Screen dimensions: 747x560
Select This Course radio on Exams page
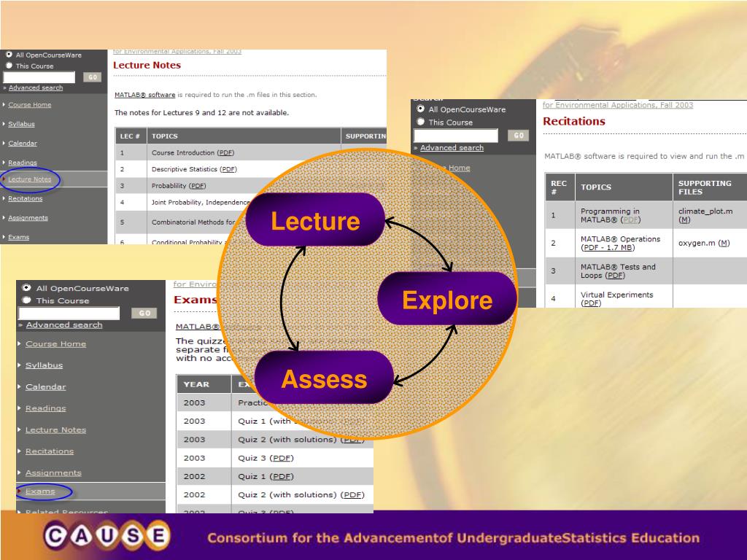click(27, 300)
